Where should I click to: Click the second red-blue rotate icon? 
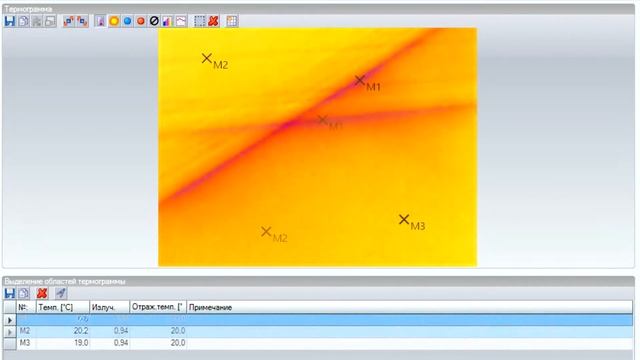click(82, 21)
